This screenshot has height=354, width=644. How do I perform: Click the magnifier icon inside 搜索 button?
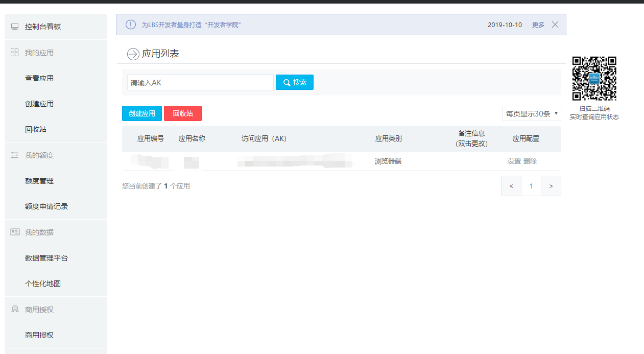(x=287, y=82)
